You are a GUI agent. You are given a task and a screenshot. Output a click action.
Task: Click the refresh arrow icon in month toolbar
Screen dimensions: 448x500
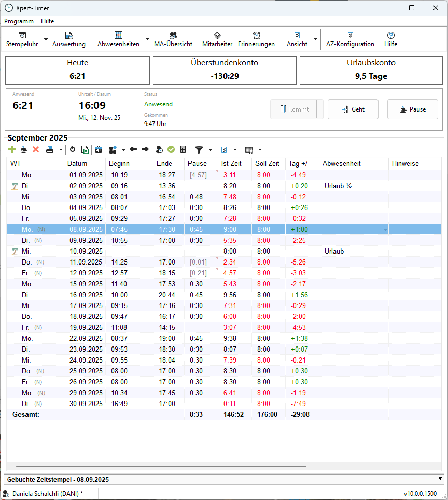(x=73, y=149)
